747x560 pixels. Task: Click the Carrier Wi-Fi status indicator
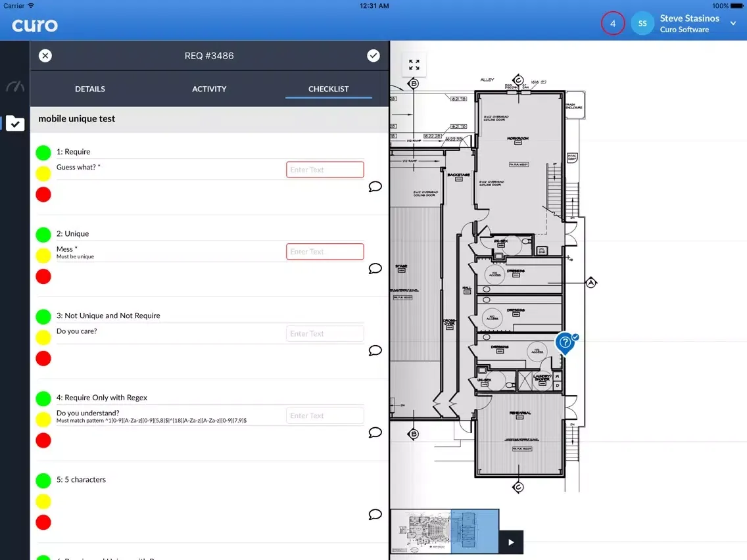(x=18, y=6)
